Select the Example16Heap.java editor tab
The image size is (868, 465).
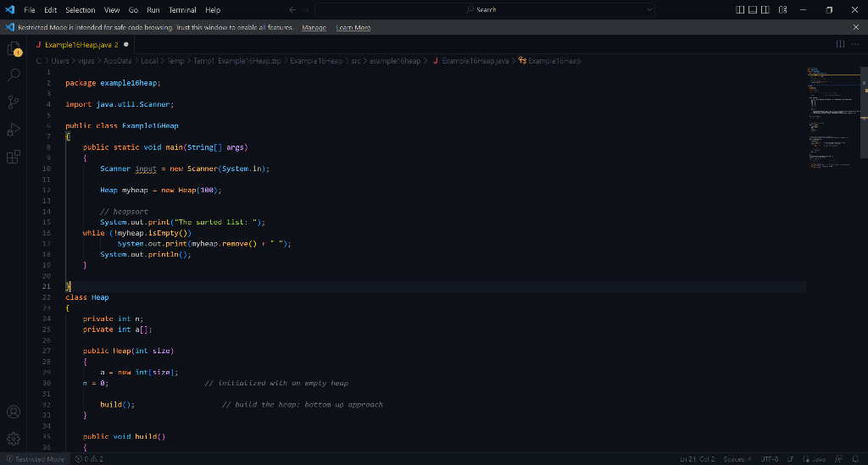click(x=81, y=44)
